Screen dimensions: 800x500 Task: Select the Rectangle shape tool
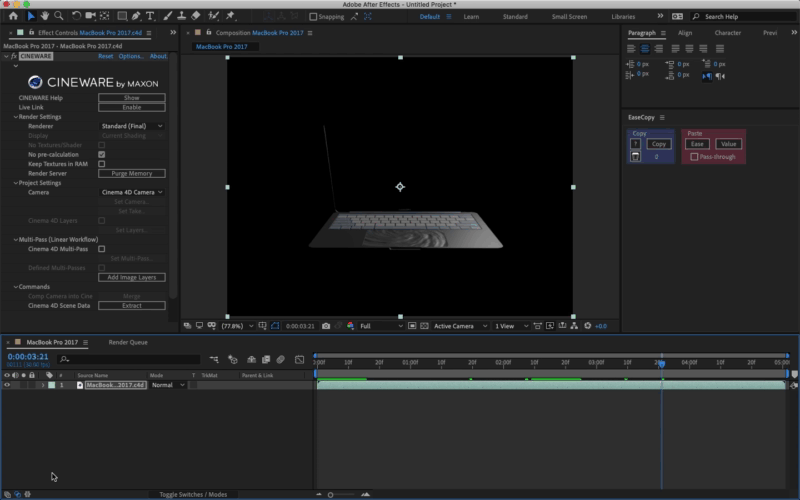coord(122,16)
